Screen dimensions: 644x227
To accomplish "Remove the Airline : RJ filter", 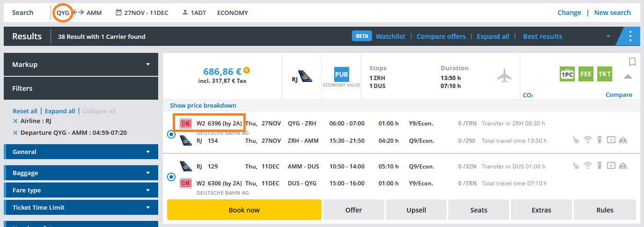I will 15,121.
